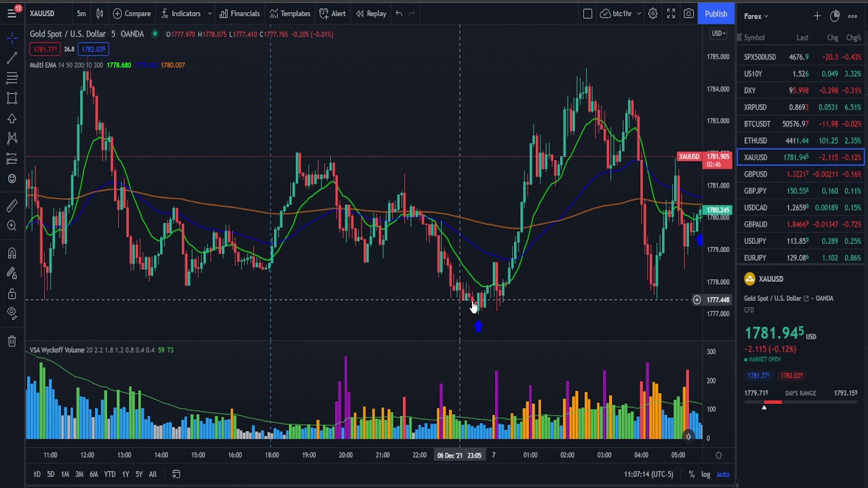Open the arrow annotation tools

tap(12, 119)
